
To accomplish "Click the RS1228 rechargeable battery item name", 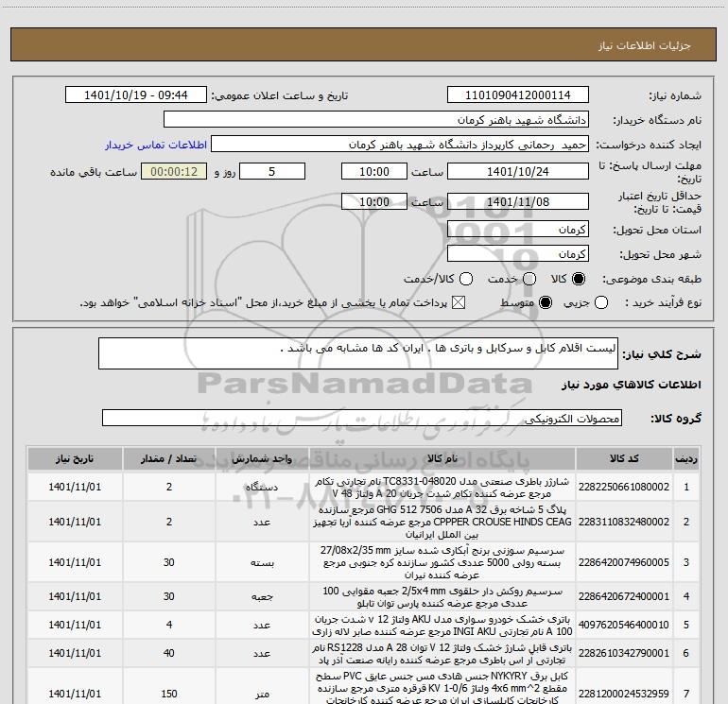I will pos(442,653).
